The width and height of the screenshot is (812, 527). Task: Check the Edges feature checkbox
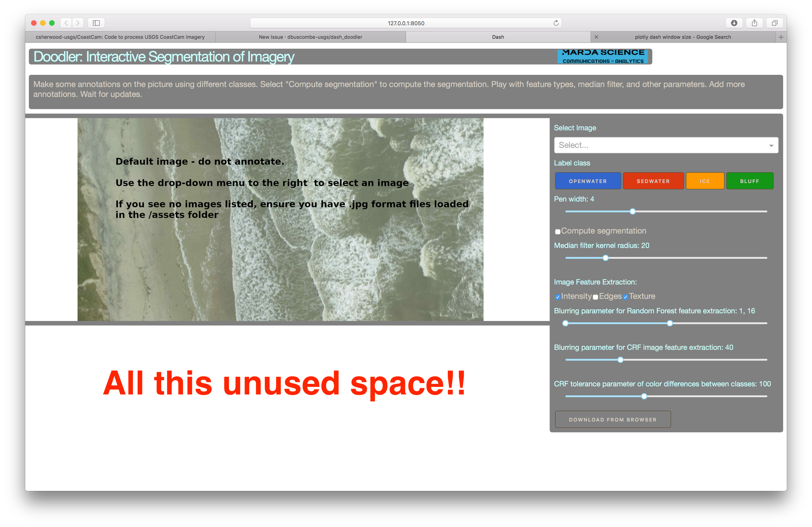click(x=595, y=297)
